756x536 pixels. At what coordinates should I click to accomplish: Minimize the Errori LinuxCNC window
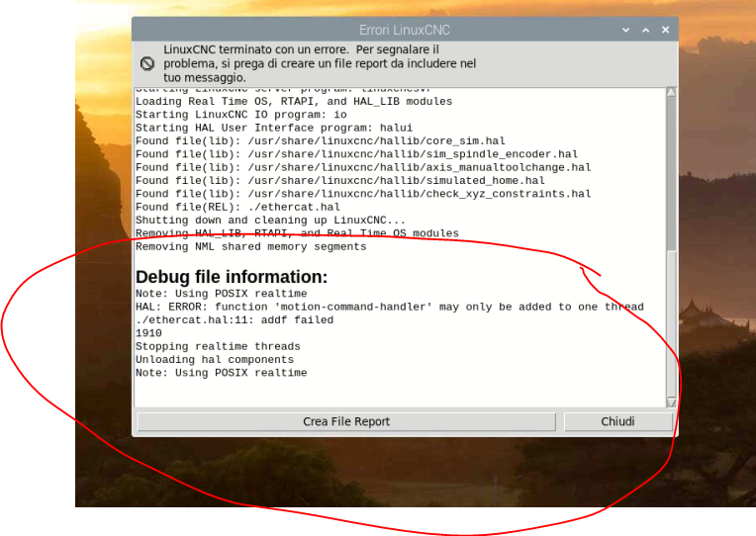click(x=625, y=30)
